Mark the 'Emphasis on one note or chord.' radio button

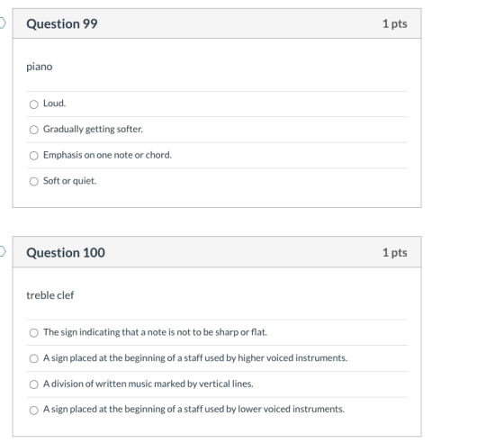pos(34,156)
